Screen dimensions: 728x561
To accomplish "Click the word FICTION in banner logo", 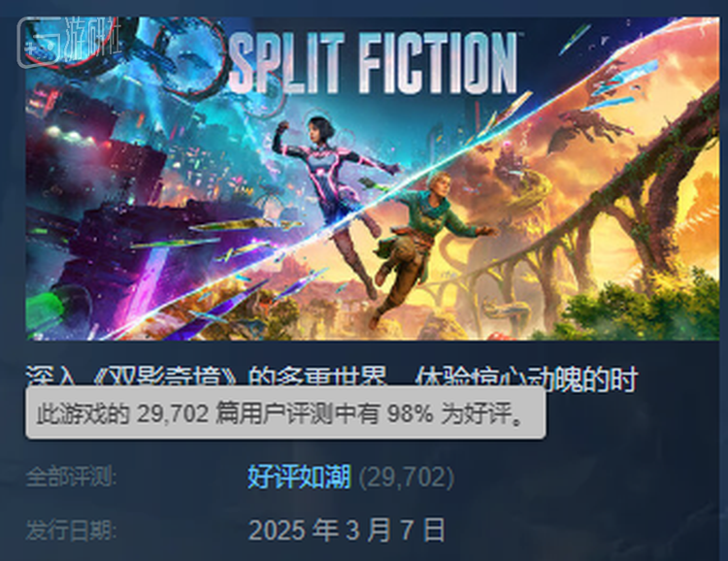I will tap(438, 62).
